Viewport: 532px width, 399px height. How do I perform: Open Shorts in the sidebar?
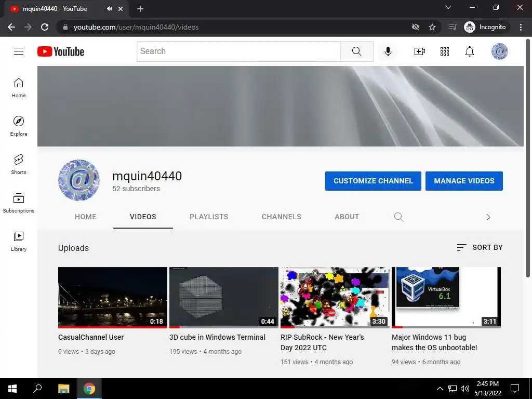click(19, 164)
